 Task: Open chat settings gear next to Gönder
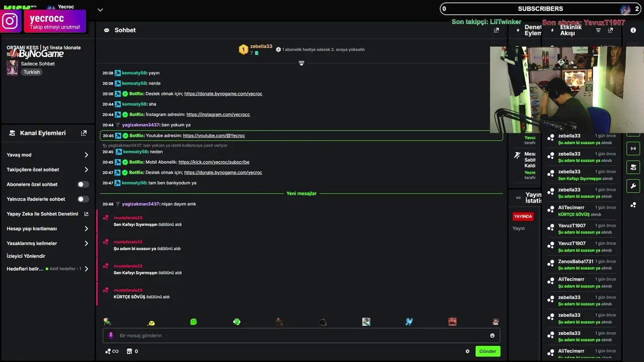[467, 351]
